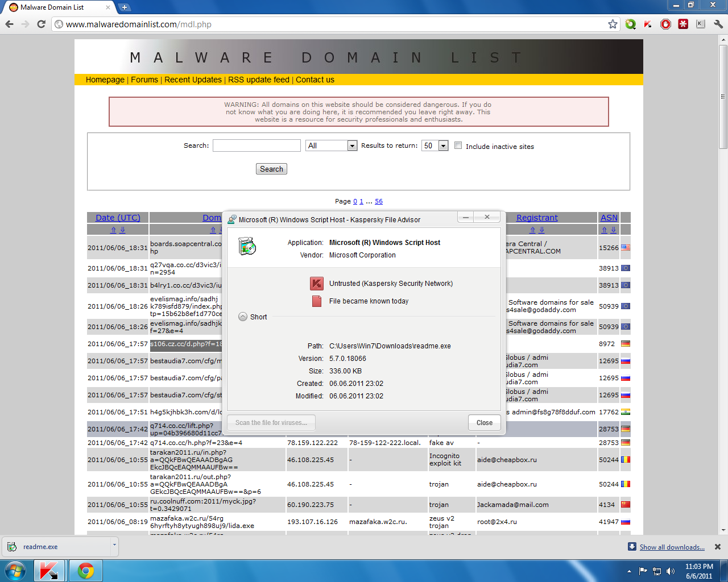728x582 pixels.
Task: Click IP address 60.190.223.75
Action: pos(311,505)
